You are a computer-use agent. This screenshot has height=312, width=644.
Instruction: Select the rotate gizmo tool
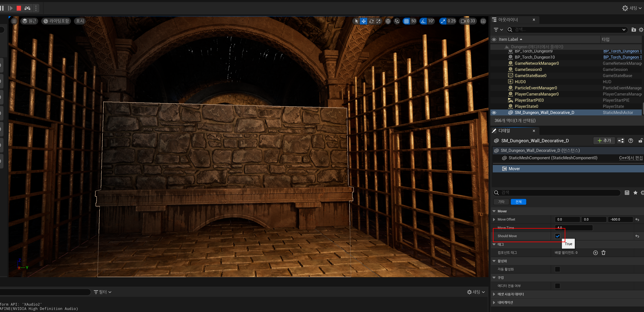(x=371, y=21)
